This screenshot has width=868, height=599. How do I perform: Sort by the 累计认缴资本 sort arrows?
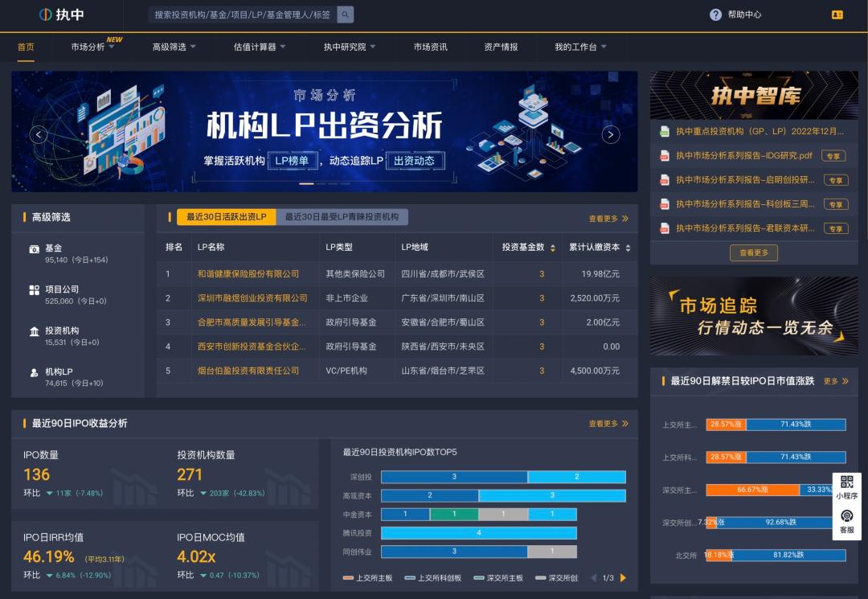pyautogui.click(x=628, y=248)
